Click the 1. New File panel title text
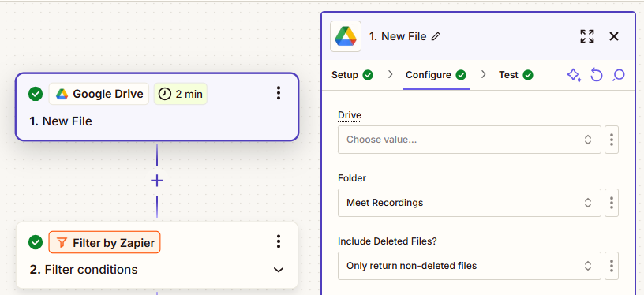The height and width of the screenshot is (295, 644). [x=398, y=36]
